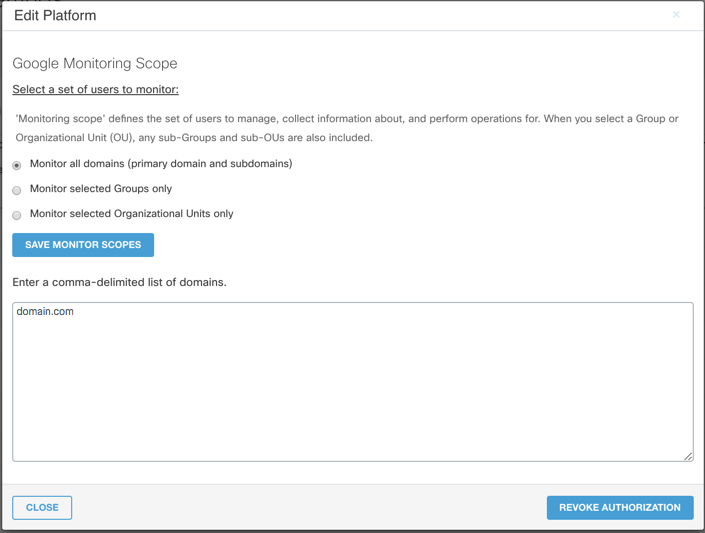This screenshot has width=705, height=533.
Task: Click Revoke Authorization button
Action: [620, 507]
